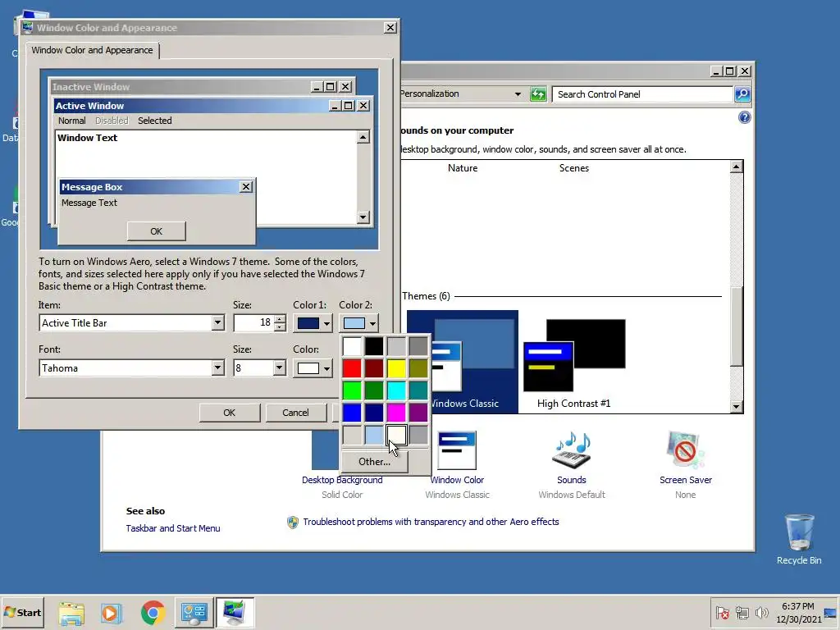
Task: Open the blue Help question mark icon
Action: coord(744,117)
